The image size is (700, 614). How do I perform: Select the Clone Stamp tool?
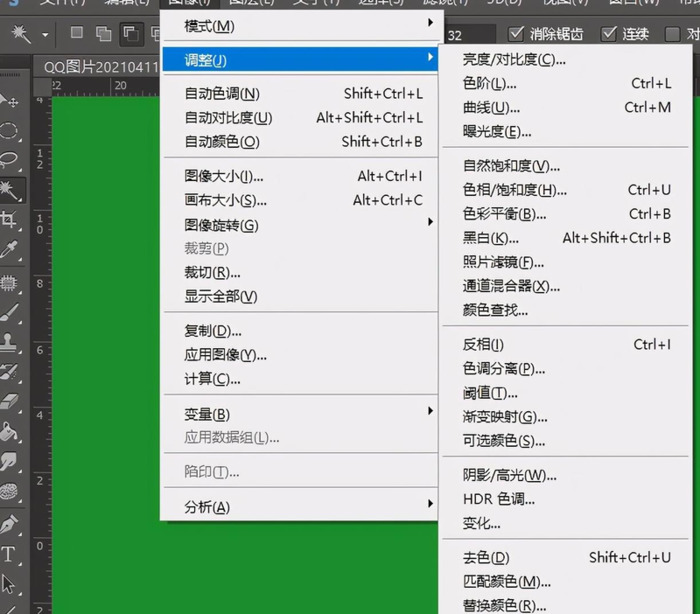(x=9, y=342)
